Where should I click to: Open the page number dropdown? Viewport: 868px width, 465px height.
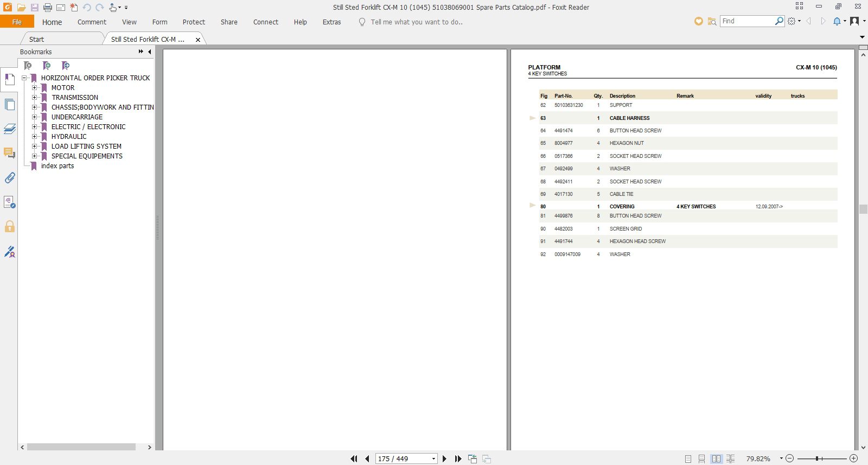tap(433, 459)
